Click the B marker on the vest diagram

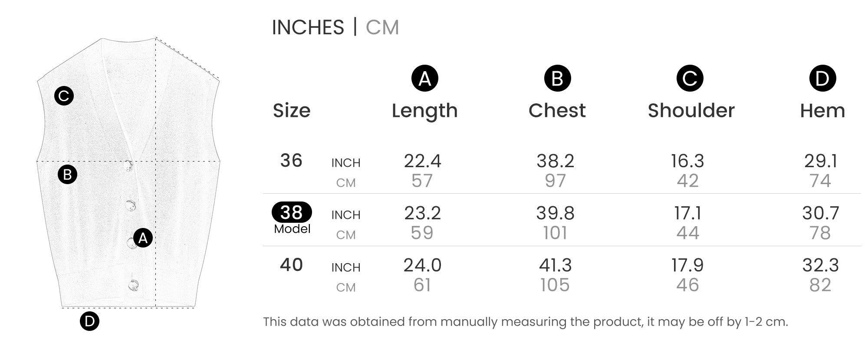click(67, 175)
